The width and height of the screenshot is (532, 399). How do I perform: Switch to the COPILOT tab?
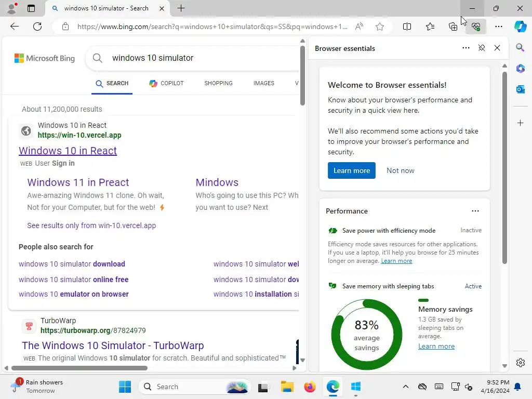[166, 83]
